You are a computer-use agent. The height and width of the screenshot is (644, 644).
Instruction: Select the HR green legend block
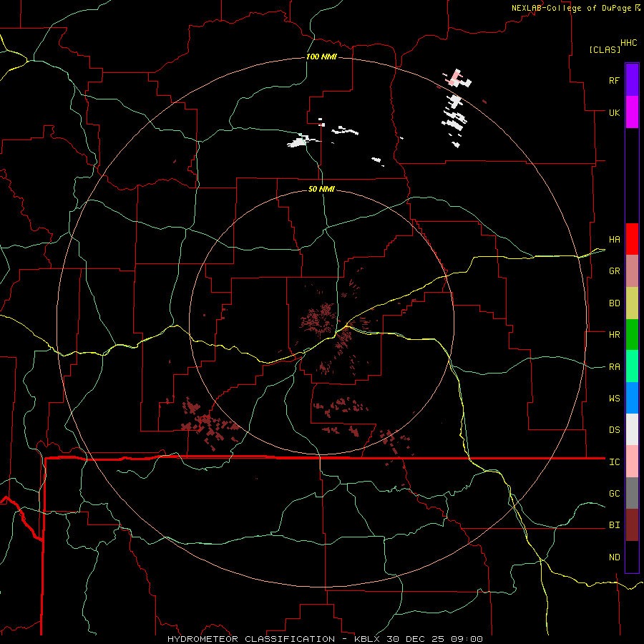pos(632,335)
